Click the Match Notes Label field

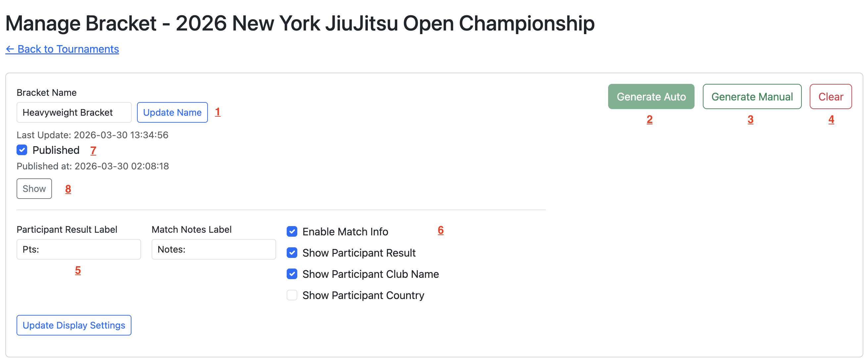pyautogui.click(x=213, y=249)
